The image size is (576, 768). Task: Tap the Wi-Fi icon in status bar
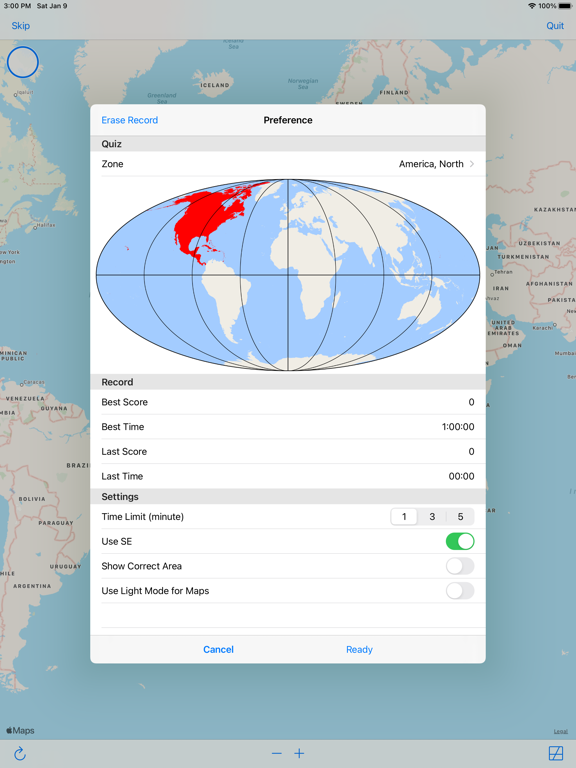(532, 6)
